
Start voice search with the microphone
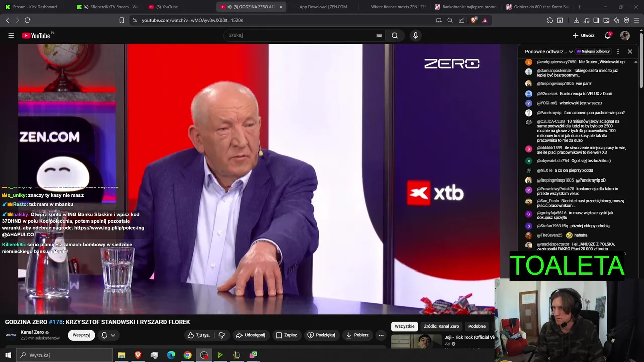(x=415, y=35)
